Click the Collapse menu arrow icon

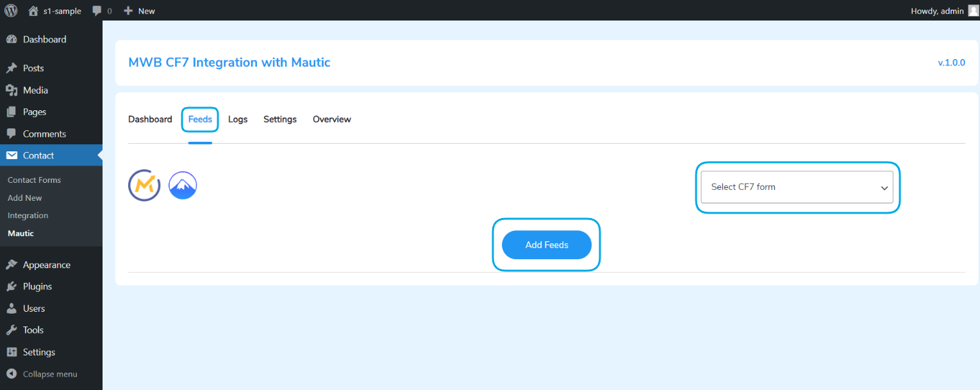12,374
